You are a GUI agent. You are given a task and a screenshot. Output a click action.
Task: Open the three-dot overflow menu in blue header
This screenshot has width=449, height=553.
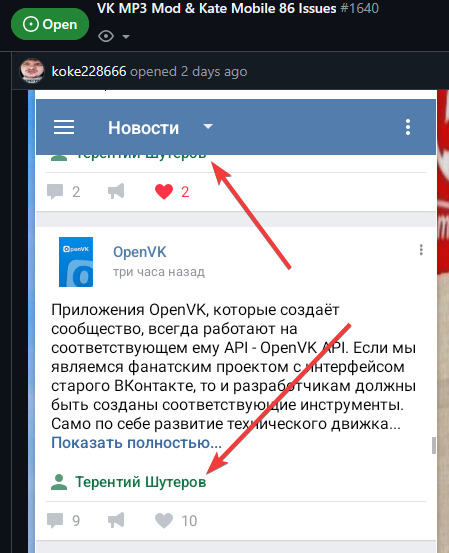tap(408, 127)
